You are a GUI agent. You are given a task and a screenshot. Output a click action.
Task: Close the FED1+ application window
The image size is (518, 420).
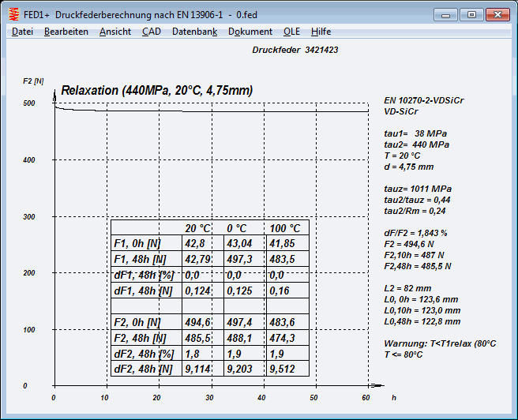[x=496, y=14]
